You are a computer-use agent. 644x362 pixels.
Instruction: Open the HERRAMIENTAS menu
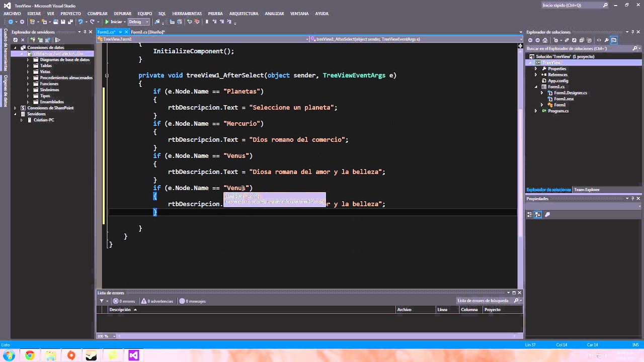[x=187, y=14]
